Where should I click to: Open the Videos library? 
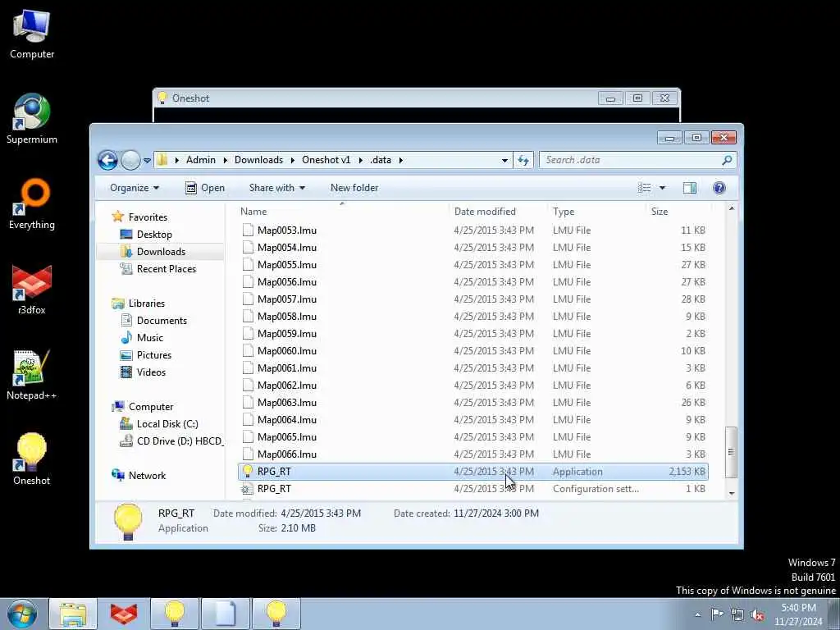tap(151, 372)
